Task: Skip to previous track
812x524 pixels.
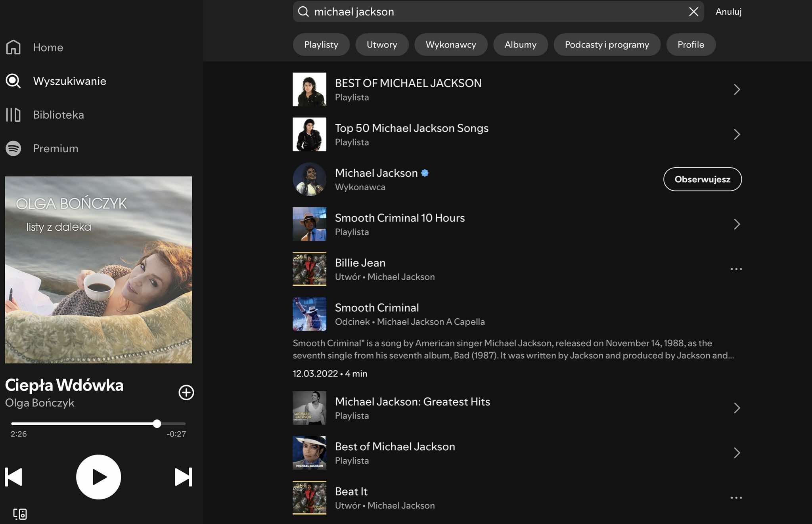Action: point(14,477)
